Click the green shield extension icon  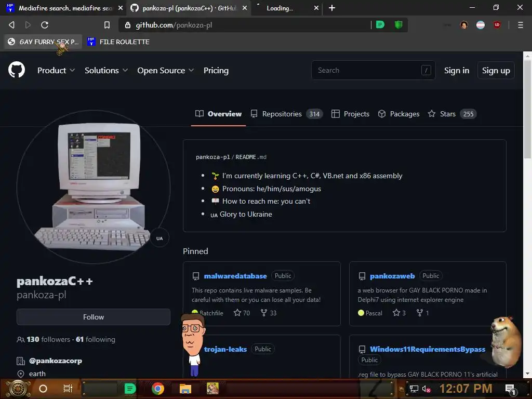398,25
